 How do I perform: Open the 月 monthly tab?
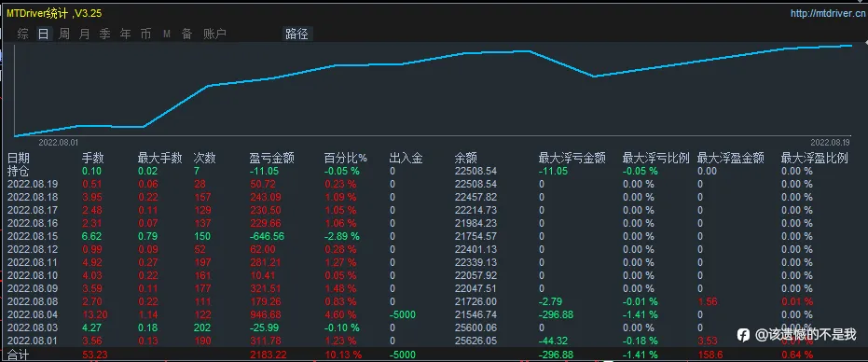coord(84,35)
